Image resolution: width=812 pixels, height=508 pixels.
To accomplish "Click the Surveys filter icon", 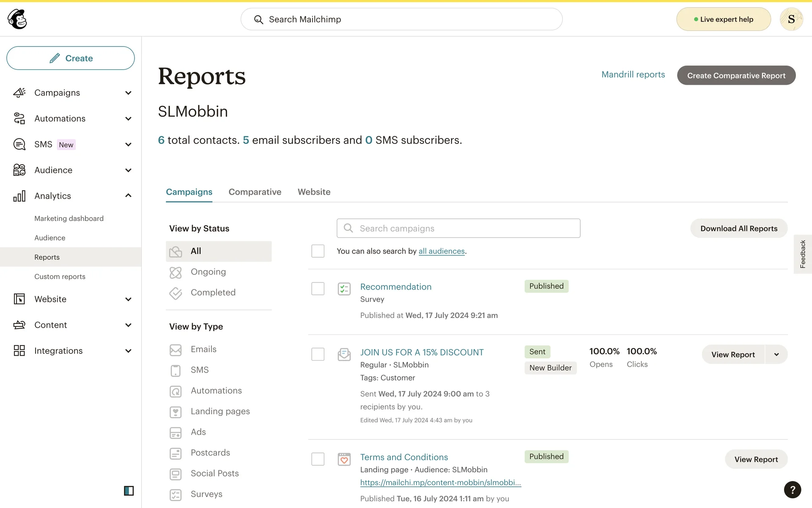I will pyautogui.click(x=176, y=494).
